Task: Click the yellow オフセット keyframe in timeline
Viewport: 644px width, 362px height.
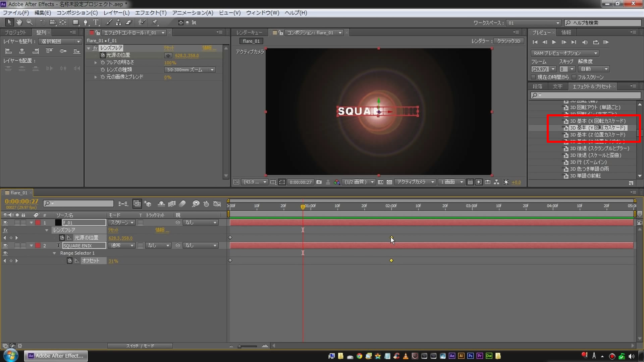Action: point(391,260)
